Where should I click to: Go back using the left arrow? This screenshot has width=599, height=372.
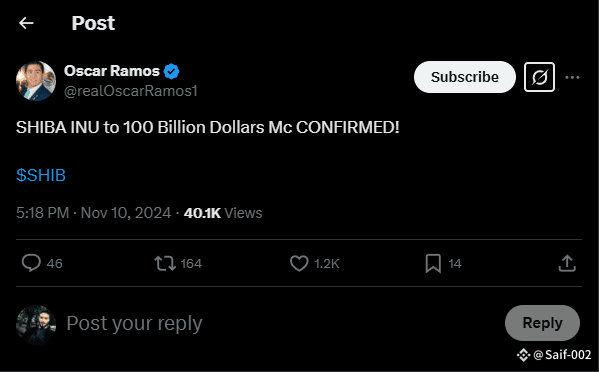click(x=26, y=23)
